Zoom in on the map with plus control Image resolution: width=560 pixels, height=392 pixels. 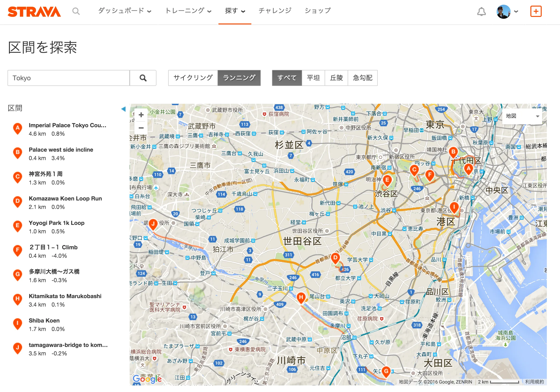tap(141, 115)
